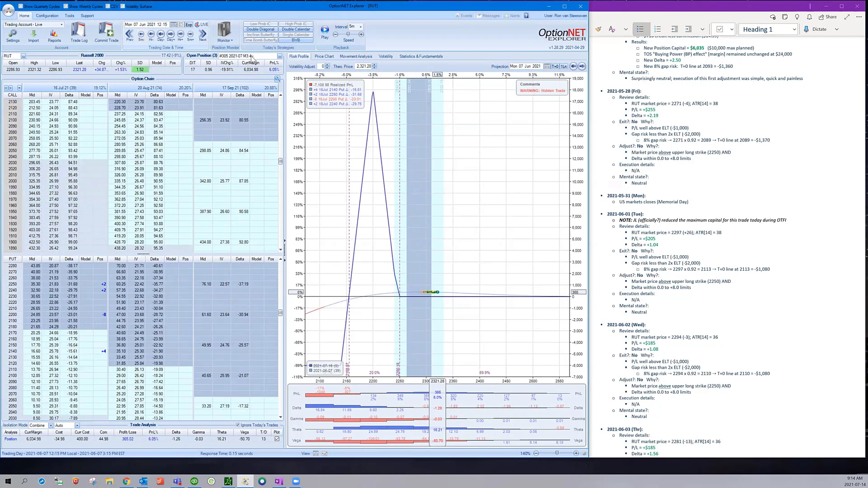The image size is (868, 488).
Task: Open the Interval 5m dropdown
Action: click(x=360, y=27)
